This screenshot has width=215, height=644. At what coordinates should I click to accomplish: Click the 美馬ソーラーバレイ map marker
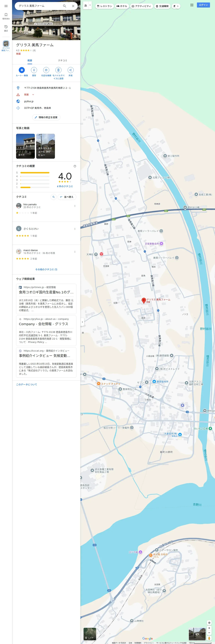[x=161, y=231]
